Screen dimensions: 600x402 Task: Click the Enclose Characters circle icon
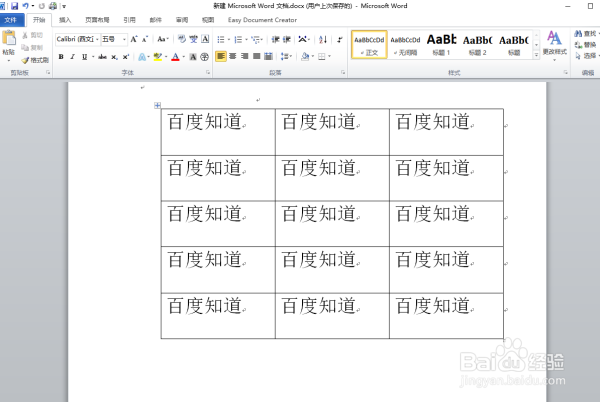tap(205, 57)
